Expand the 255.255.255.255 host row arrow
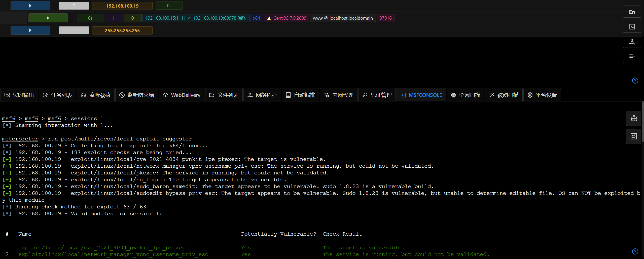The width and height of the screenshot is (644, 259). coord(30,30)
